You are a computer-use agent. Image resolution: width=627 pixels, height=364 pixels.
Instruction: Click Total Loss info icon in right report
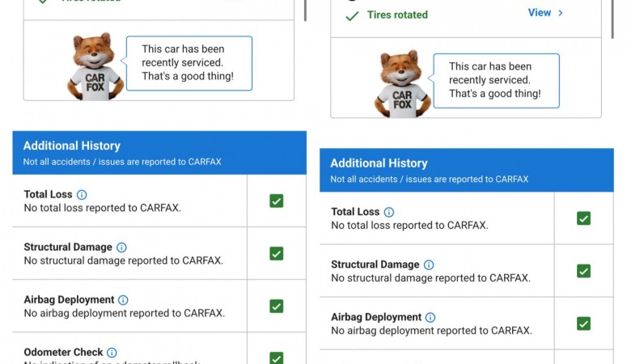(x=389, y=212)
